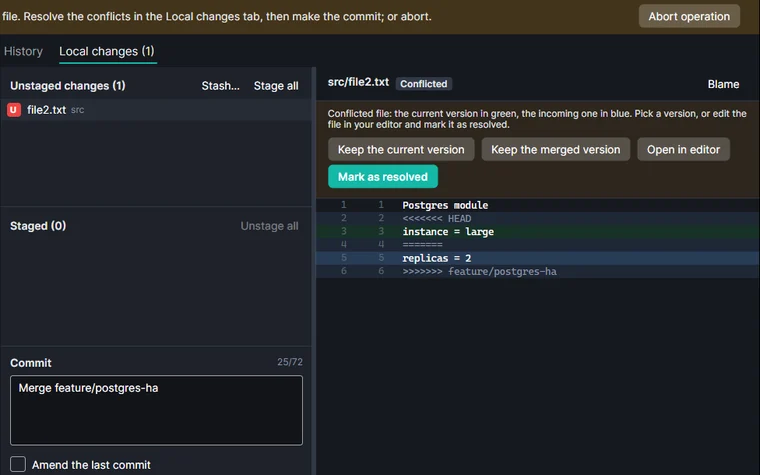The width and height of the screenshot is (760, 475).
Task: Click the 'Postgres module' diff line
Action: 538,205
